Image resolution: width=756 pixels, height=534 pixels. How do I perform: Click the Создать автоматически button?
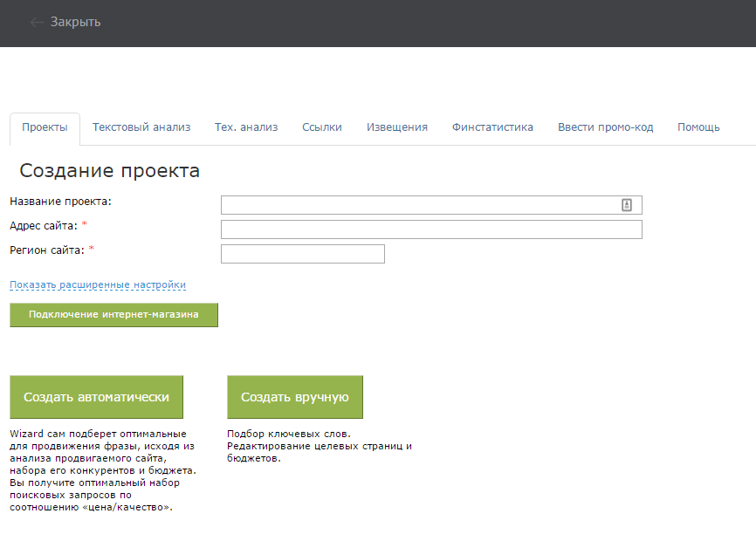[x=96, y=397]
